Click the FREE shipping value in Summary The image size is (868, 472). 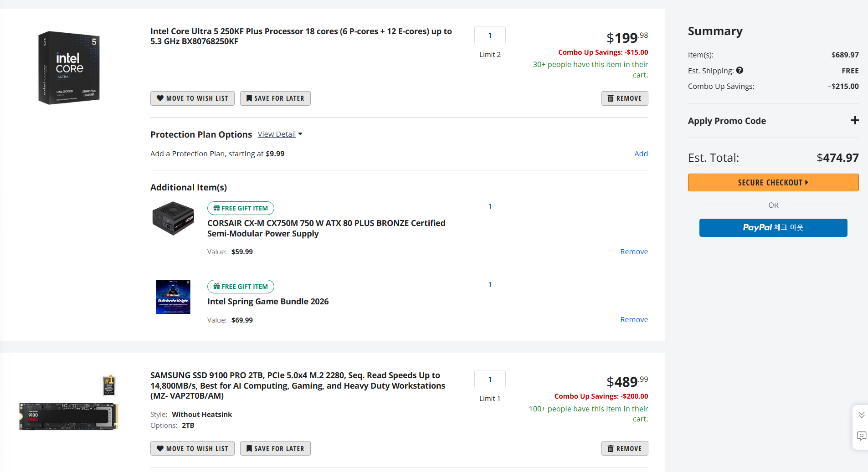click(x=850, y=71)
